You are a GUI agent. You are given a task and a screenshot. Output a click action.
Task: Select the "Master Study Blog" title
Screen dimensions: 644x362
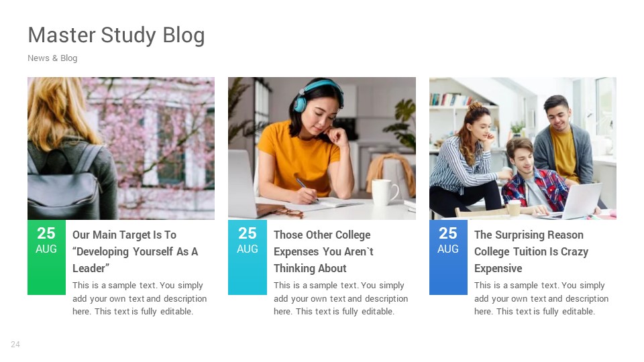116,35
